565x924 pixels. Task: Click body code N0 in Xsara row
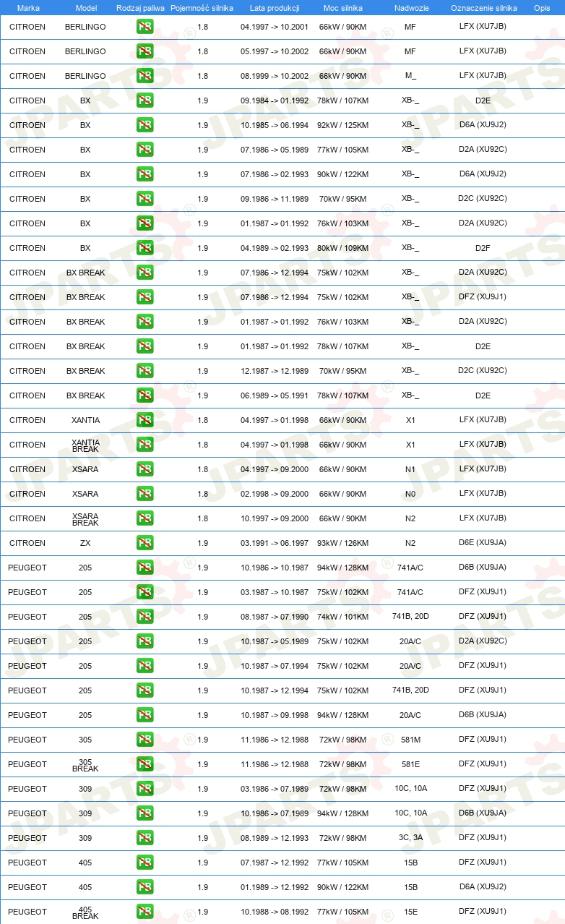coord(410,494)
